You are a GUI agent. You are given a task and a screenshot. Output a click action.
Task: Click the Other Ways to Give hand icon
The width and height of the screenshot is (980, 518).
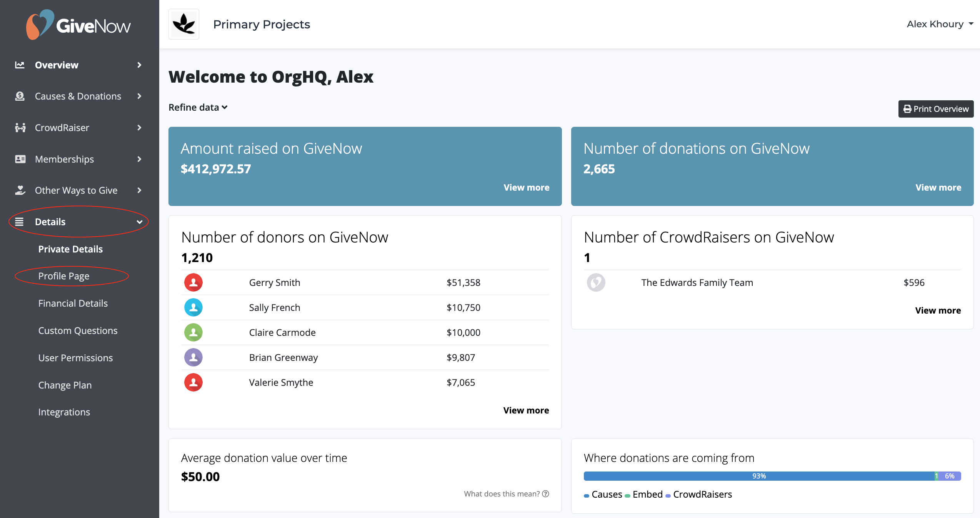pos(20,190)
